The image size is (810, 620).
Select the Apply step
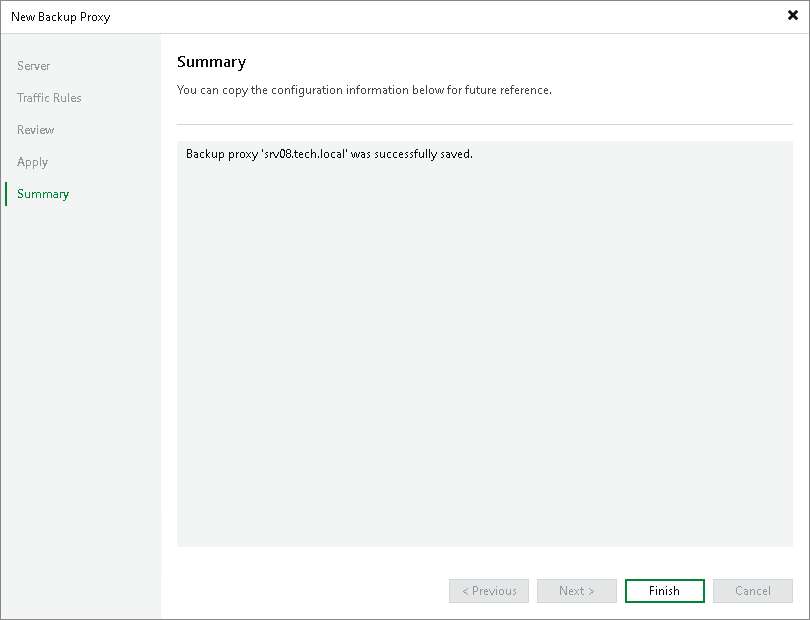(33, 162)
